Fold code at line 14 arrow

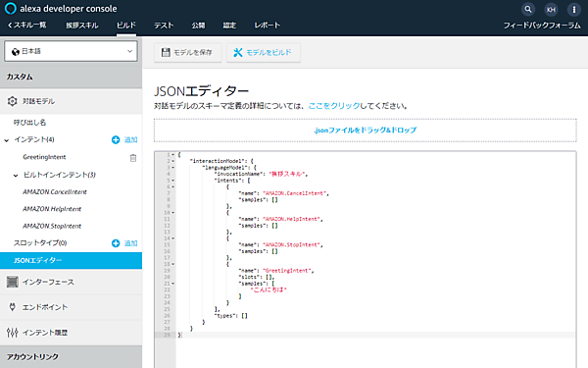point(172,238)
